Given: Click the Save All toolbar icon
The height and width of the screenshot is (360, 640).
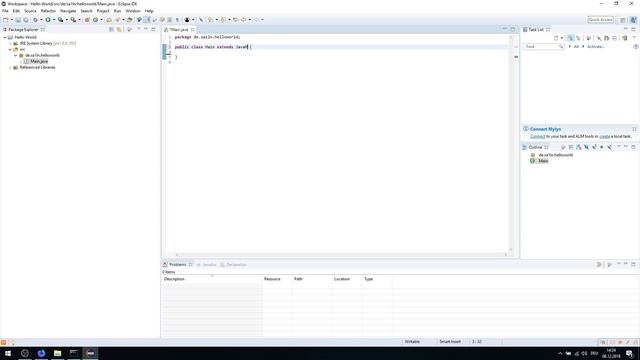Looking at the screenshot, I should [26, 20].
